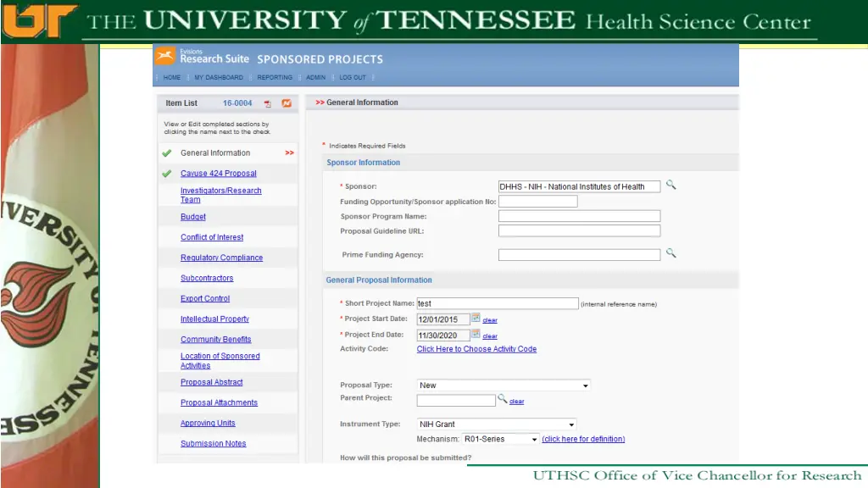Viewport: 868px width, 488px height.
Task: Open the mechanism definition link
Action: [583, 440]
